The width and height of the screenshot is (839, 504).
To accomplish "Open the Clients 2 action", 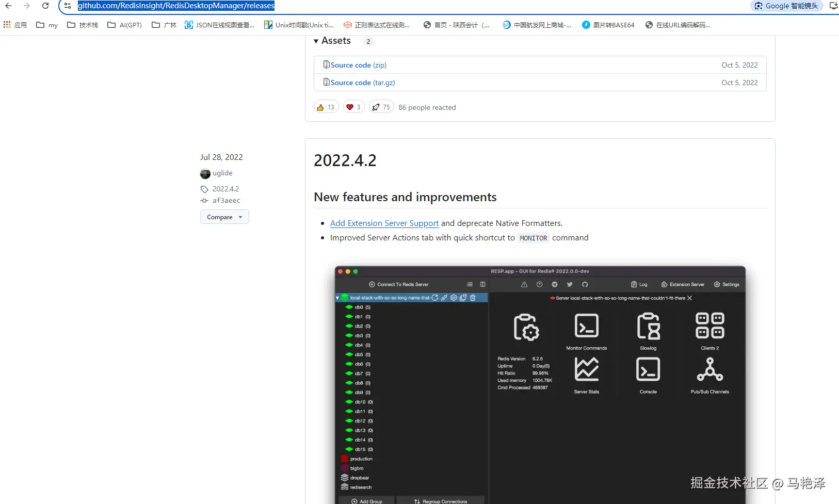I will coord(710,332).
